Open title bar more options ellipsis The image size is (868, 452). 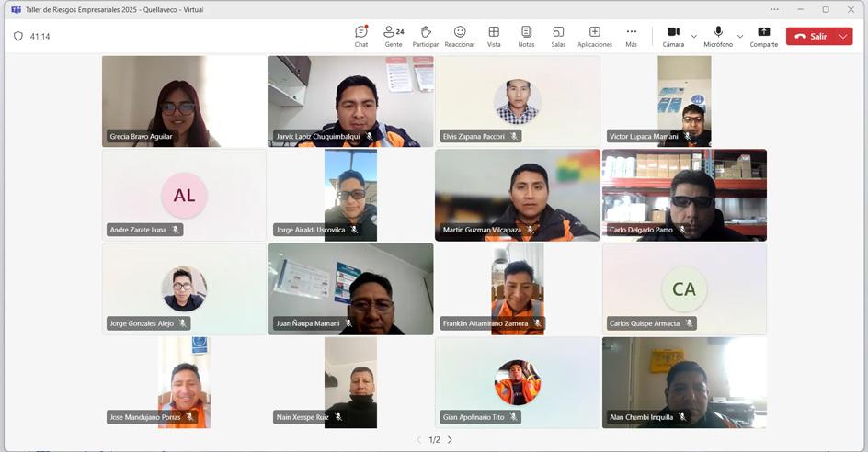774,9
